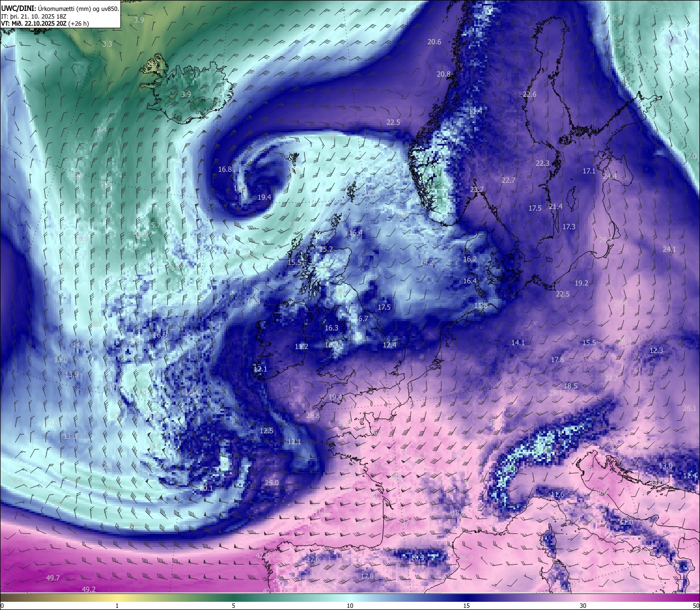Click the 17.3 value label
Image resolution: width=700 pixels, height=610 pixels.
click(569, 227)
